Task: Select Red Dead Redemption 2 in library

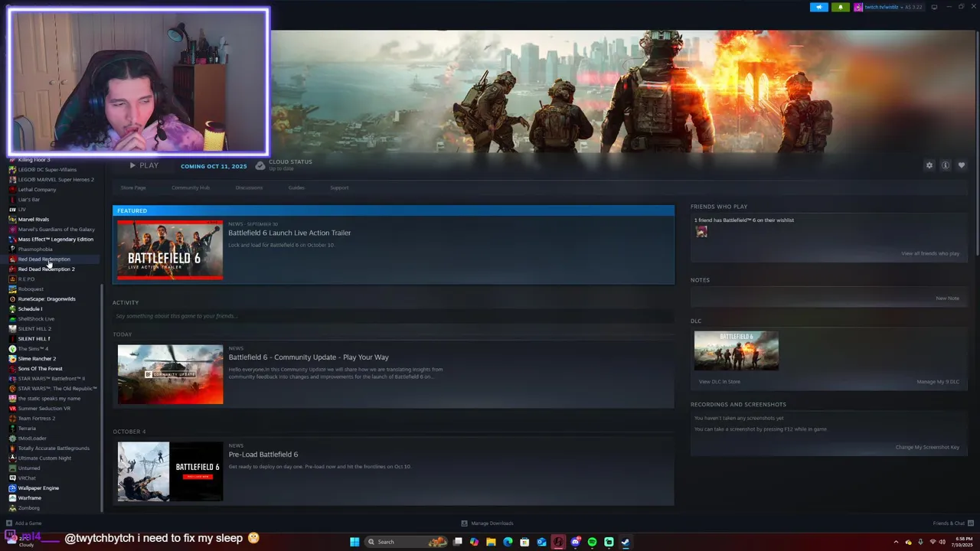Action: pyautogui.click(x=47, y=269)
